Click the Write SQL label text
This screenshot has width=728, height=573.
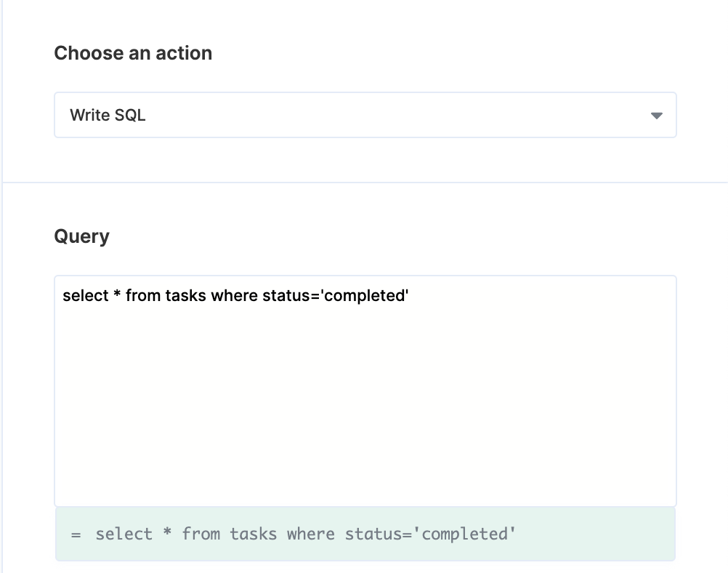pos(108,115)
